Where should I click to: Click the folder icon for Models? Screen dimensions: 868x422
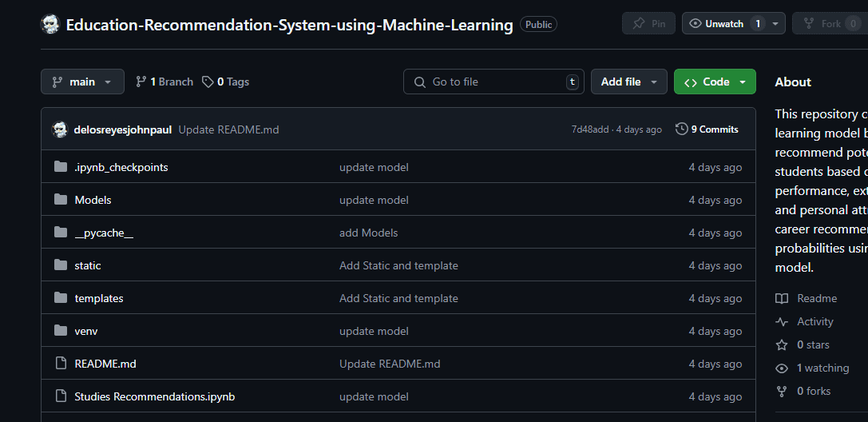click(61, 199)
